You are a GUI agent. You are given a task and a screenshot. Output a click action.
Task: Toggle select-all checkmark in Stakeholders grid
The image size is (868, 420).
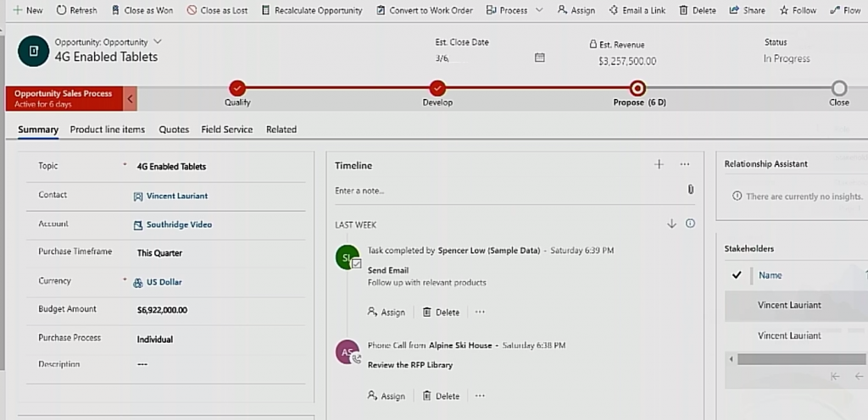tap(737, 275)
